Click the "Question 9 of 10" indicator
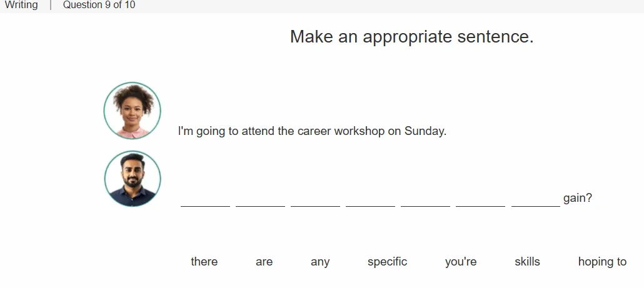This screenshot has width=644, height=288. 99,5
